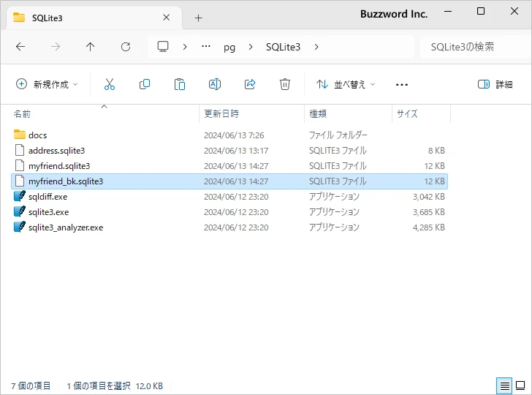Go up one folder level
The width and height of the screenshot is (532, 395).
pyautogui.click(x=91, y=47)
